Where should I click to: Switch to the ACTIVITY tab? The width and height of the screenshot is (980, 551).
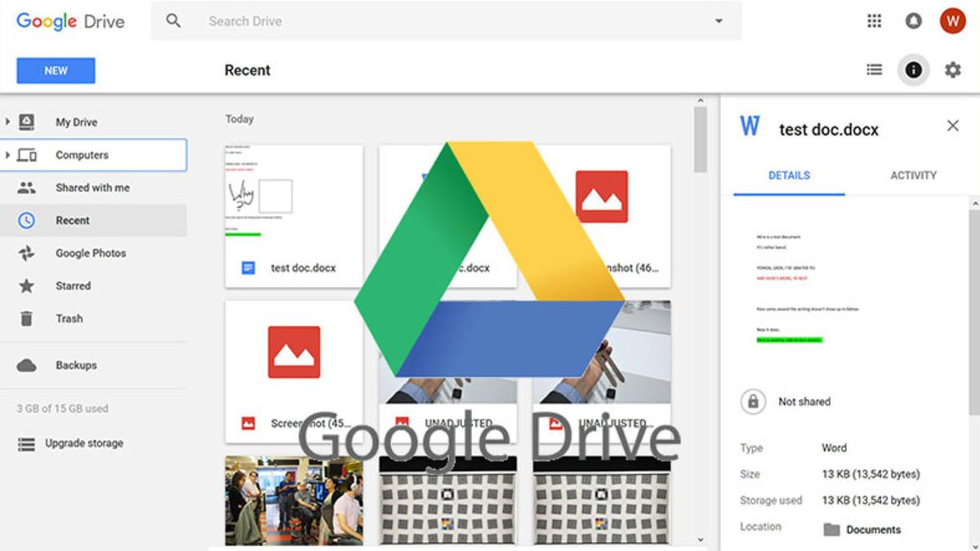coord(913,175)
